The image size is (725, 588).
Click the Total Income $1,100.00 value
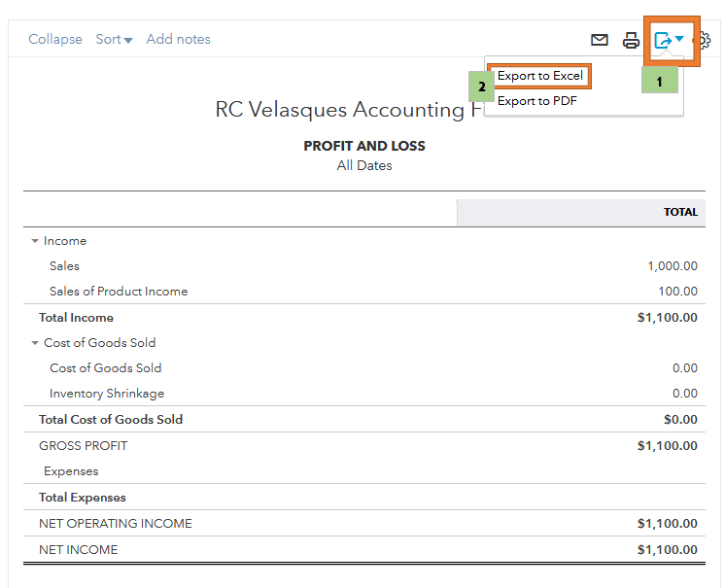point(667,318)
